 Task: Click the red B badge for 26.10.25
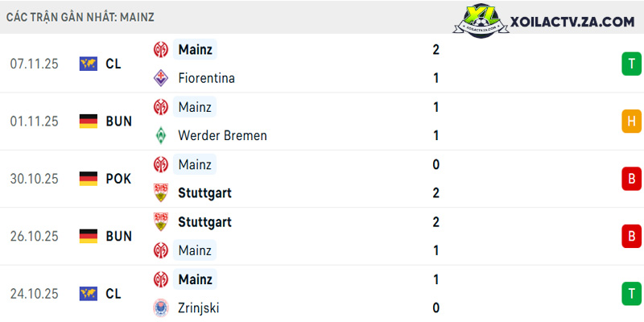click(x=631, y=236)
